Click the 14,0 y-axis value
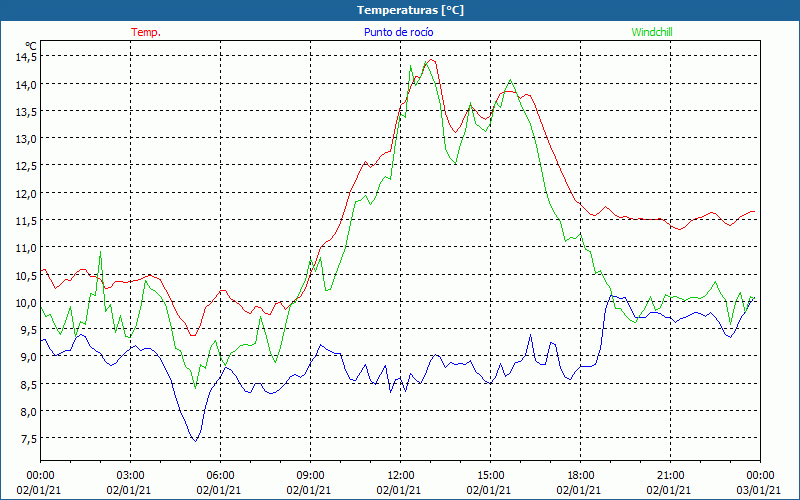 tap(26, 85)
